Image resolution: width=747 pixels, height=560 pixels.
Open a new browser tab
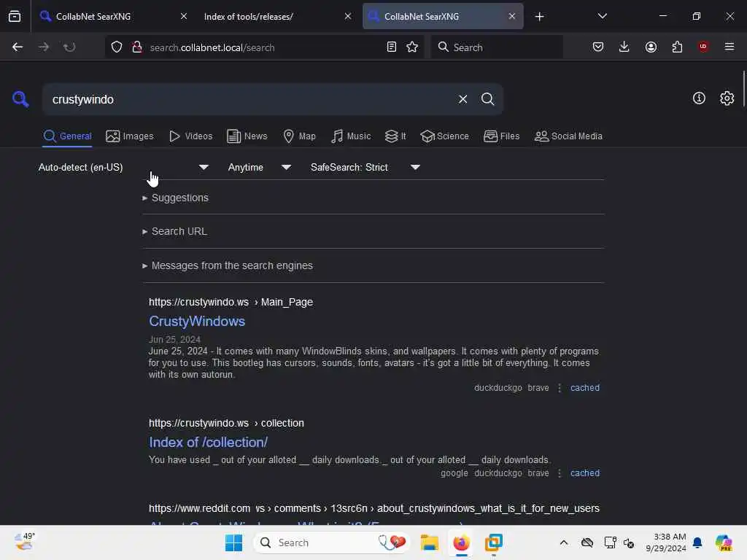(539, 17)
